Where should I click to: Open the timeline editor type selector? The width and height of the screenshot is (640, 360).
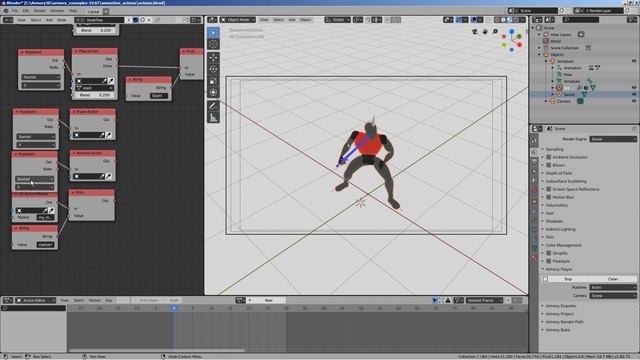8,300
